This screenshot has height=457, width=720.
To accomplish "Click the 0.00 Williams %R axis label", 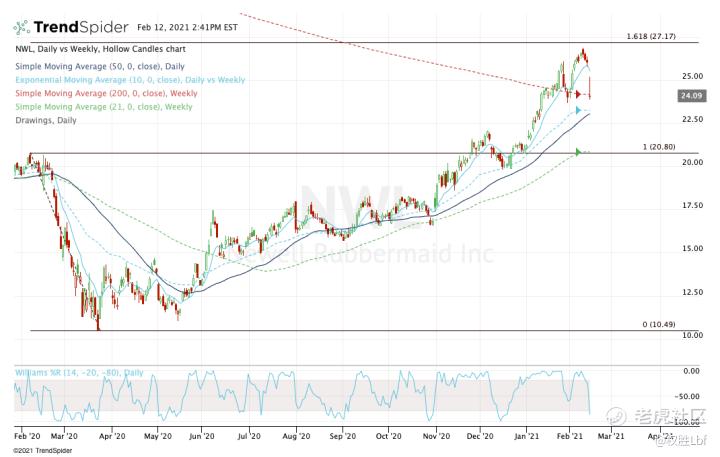I will tap(692, 371).
